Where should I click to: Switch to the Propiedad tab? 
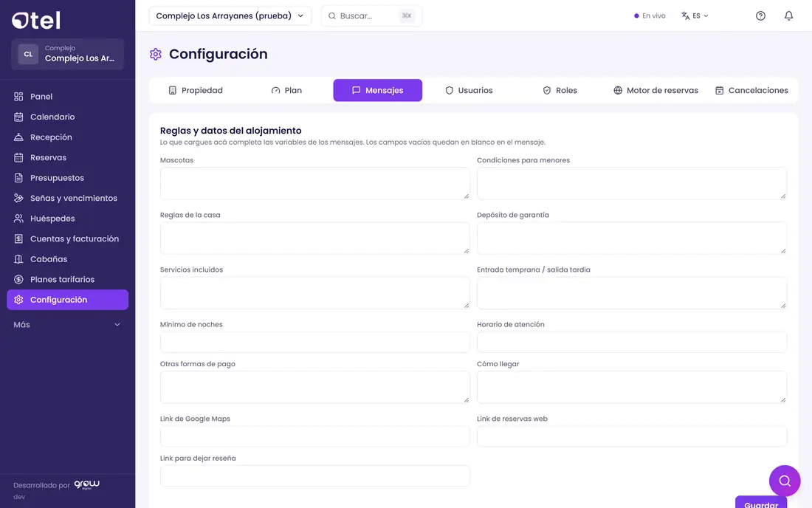coord(195,90)
